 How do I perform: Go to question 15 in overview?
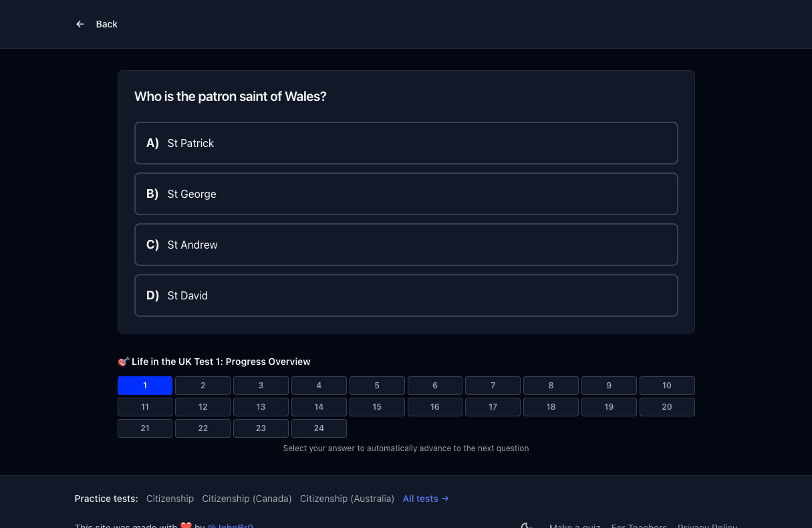(377, 407)
